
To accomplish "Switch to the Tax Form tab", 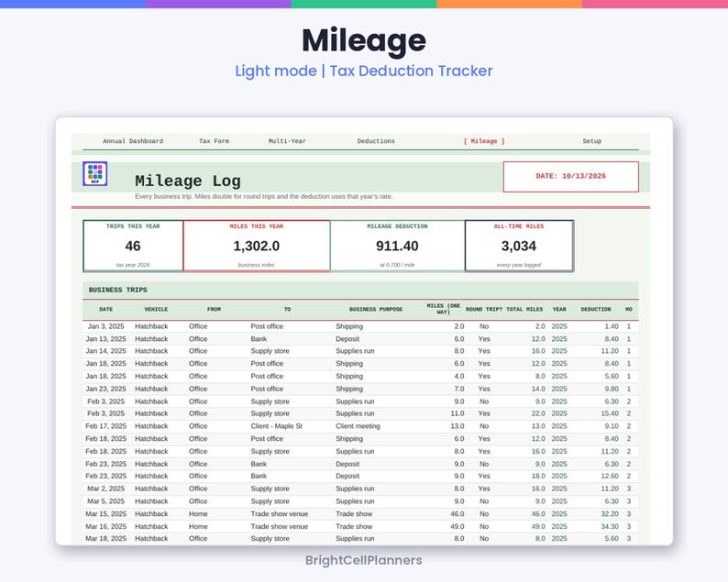I will pos(214,141).
